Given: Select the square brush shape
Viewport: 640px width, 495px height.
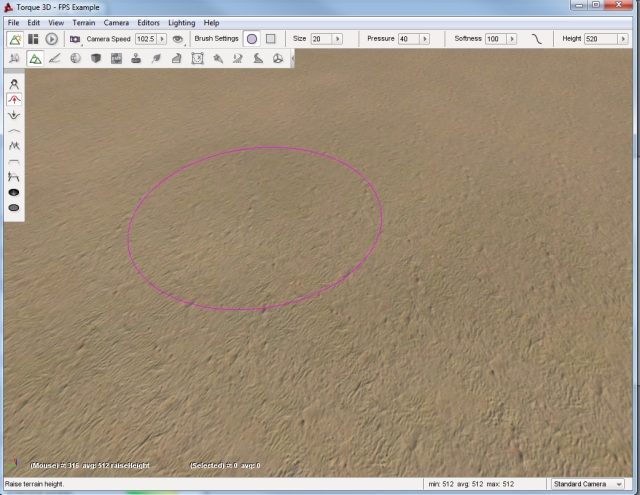Looking at the screenshot, I should [x=270, y=39].
